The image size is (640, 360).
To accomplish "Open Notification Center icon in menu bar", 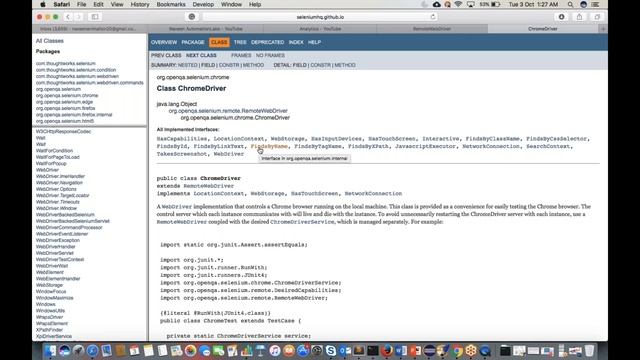I will tap(595, 4).
